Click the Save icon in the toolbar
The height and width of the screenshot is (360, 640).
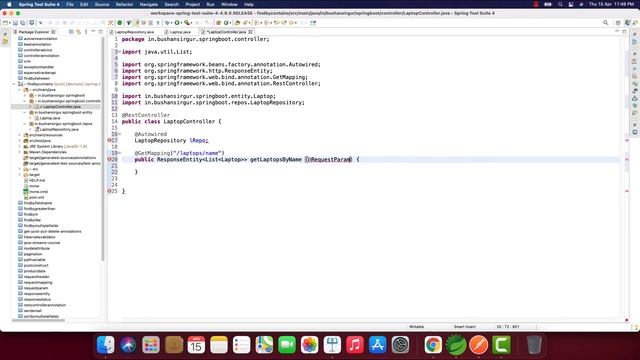(16, 23)
